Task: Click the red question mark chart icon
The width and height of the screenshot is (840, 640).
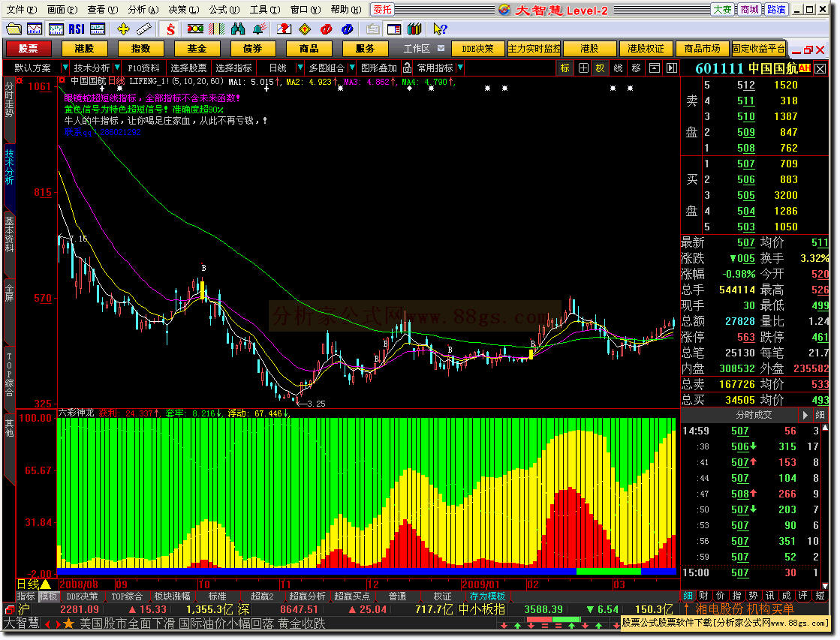Action: [284, 29]
